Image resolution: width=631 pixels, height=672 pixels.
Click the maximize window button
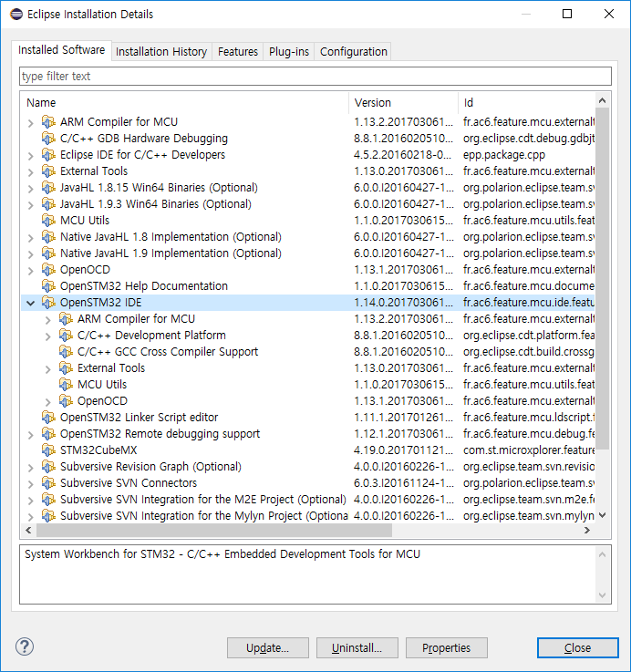pyautogui.click(x=567, y=15)
